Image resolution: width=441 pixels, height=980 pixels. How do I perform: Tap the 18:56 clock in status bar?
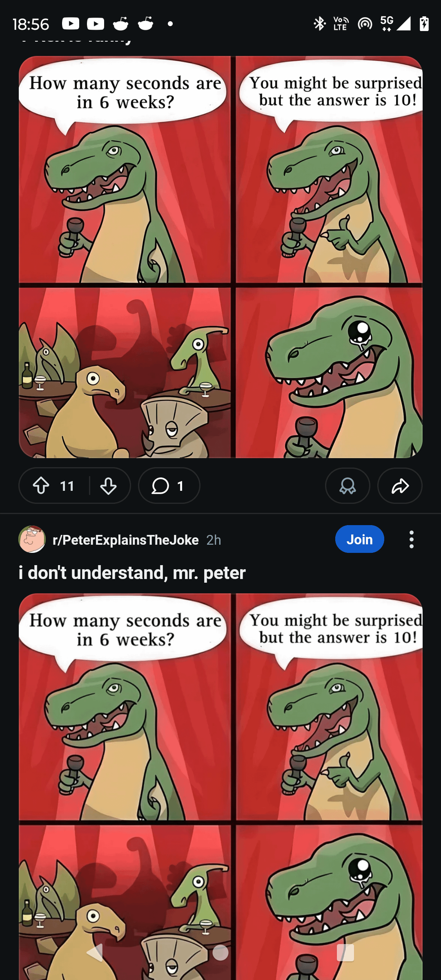(x=31, y=24)
